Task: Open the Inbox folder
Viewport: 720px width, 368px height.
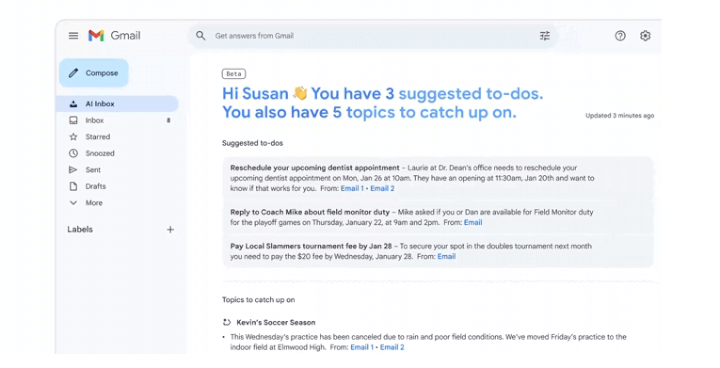Action: click(x=117, y=120)
